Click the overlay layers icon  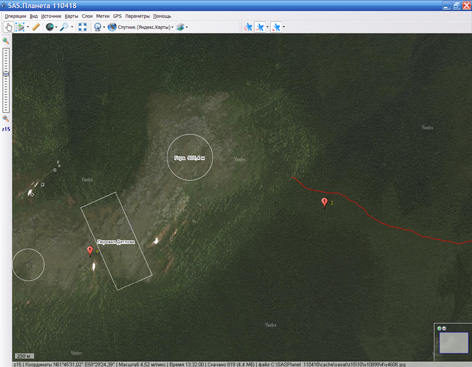pos(180,27)
